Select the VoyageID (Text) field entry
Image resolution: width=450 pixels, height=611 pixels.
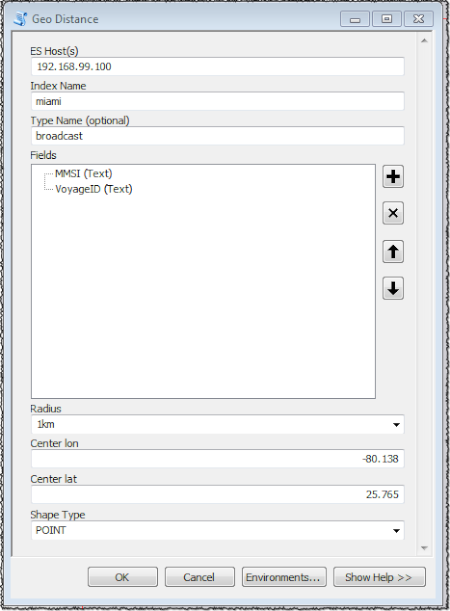[x=94, y=189]
